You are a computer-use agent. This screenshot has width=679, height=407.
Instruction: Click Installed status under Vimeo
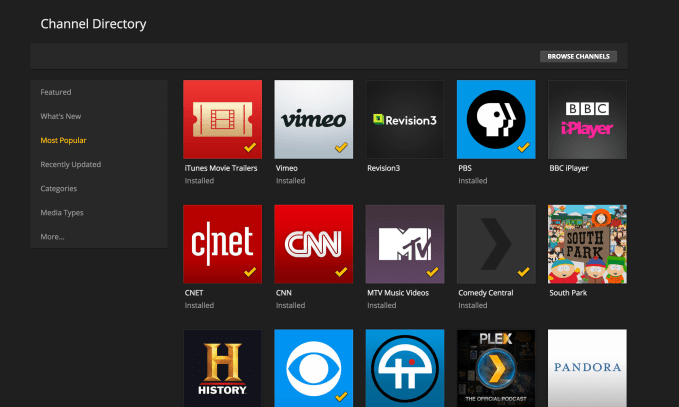pos(291,181)
